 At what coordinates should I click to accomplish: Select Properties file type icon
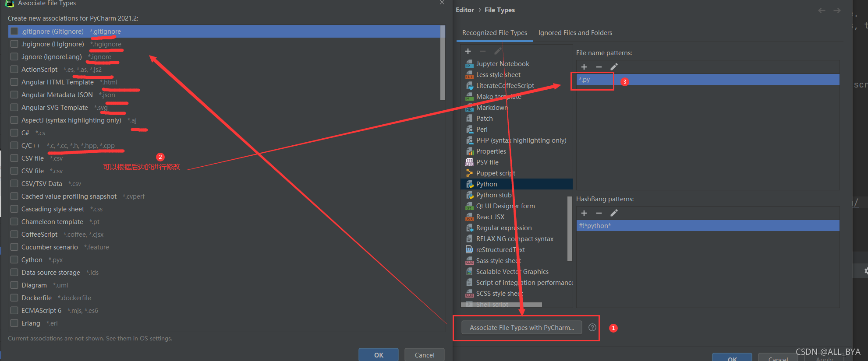point(469,151)
